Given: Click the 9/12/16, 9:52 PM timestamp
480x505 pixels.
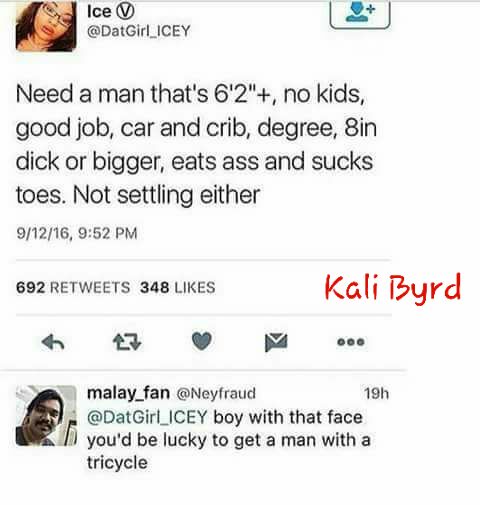Looking at the screenshot, I should coord(77,233).
